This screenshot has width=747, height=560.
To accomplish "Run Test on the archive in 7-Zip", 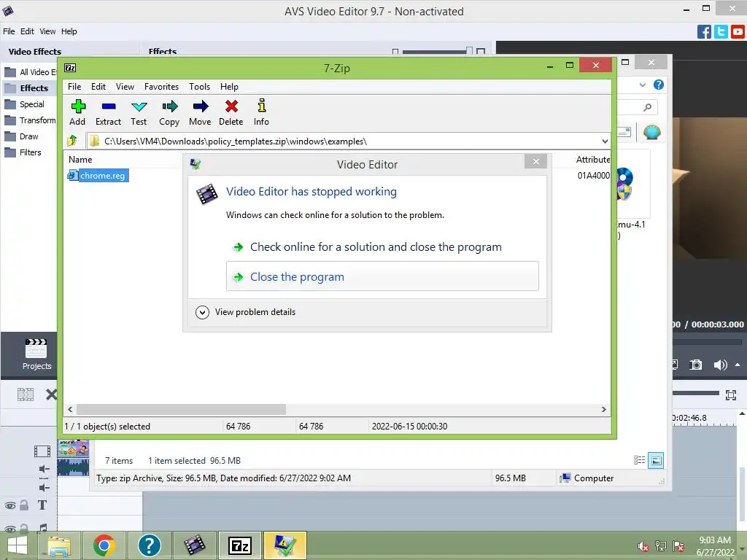I will tap(139, 112).
